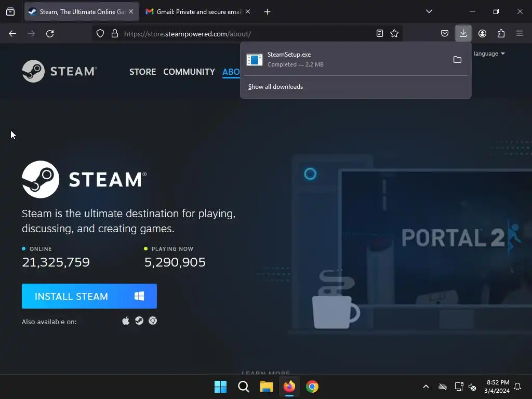
Task: Click the URL address field
Action: 248,34
